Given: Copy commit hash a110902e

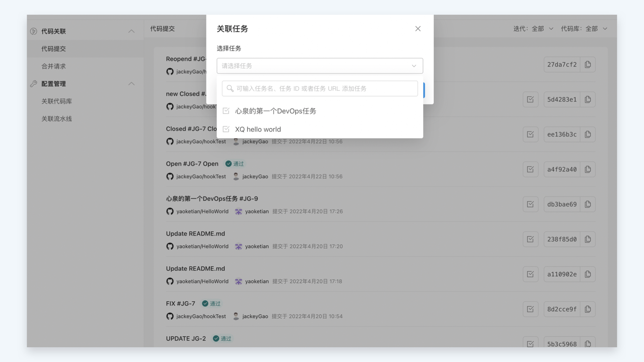Looking at the screenshot, I should pos(588,274).
